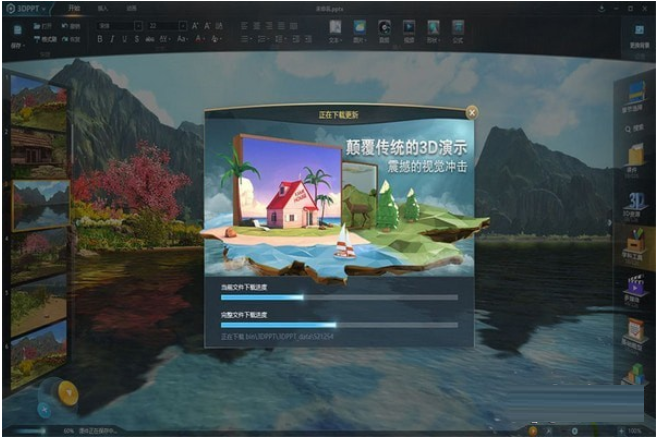This screenshot has width=657, height=437.
Task: Select the format painter tool
Action: pos(45,39)
